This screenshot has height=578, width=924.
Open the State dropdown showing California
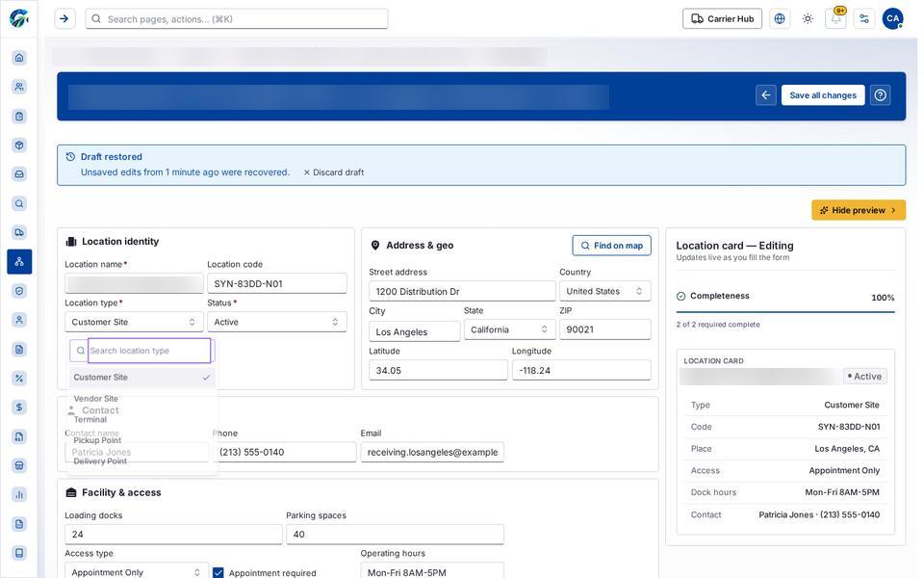[x=509, y=329]
